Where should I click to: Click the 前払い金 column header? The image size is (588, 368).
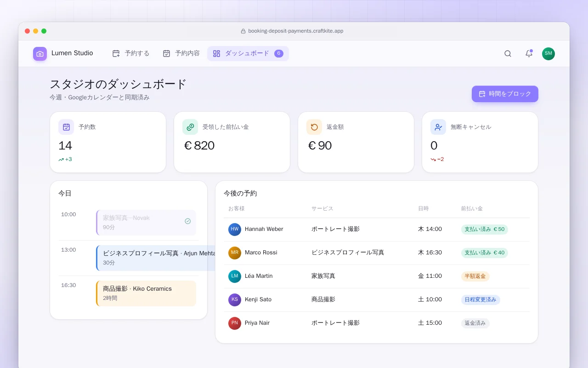click(472, 209)
